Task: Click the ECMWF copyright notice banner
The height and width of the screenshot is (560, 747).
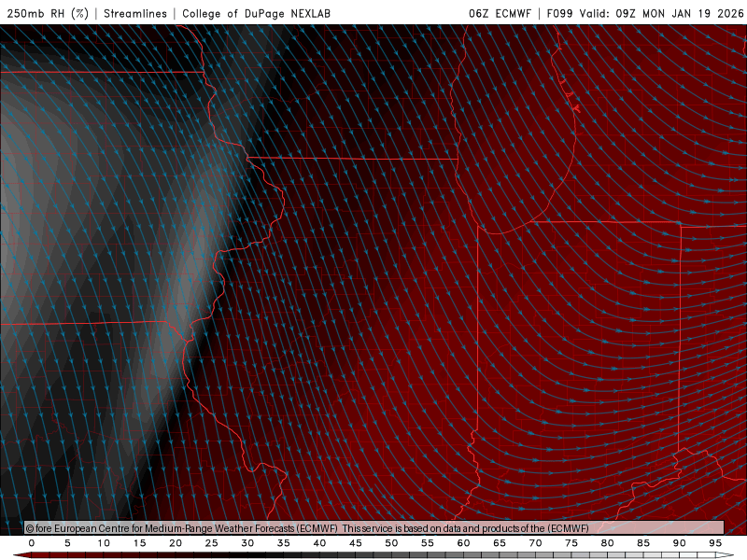Action: coord(374,527)
